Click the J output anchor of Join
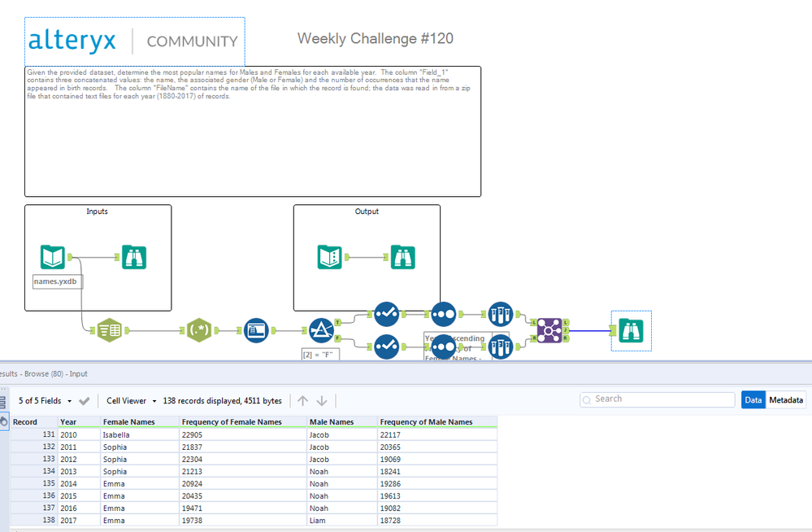This screenshot has width=812, height=532. (566, 330)
